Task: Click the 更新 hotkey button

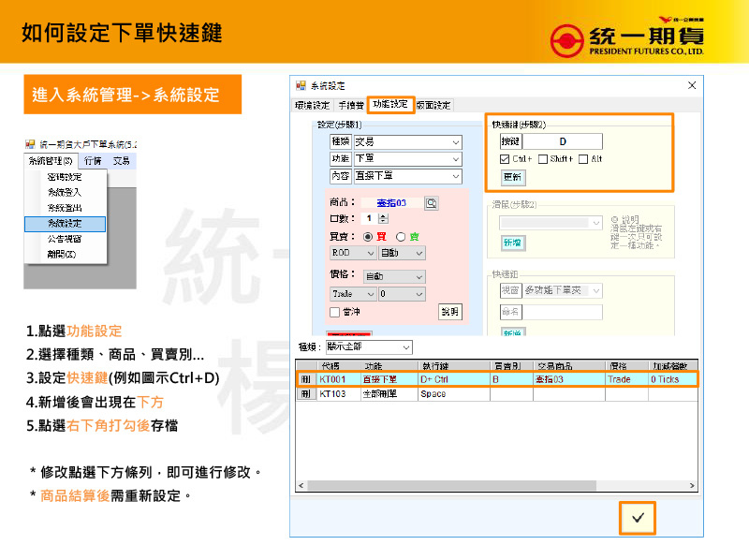Action: pos(512,177)
